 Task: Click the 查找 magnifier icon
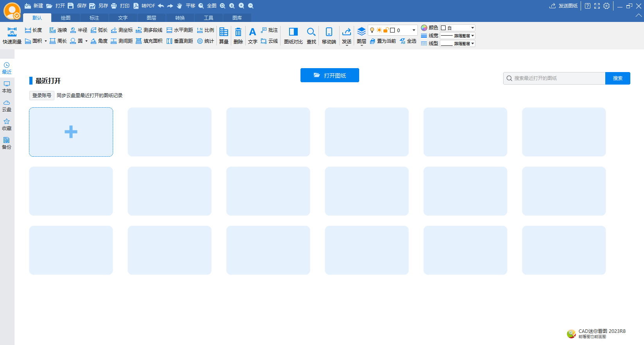point(311,35)
